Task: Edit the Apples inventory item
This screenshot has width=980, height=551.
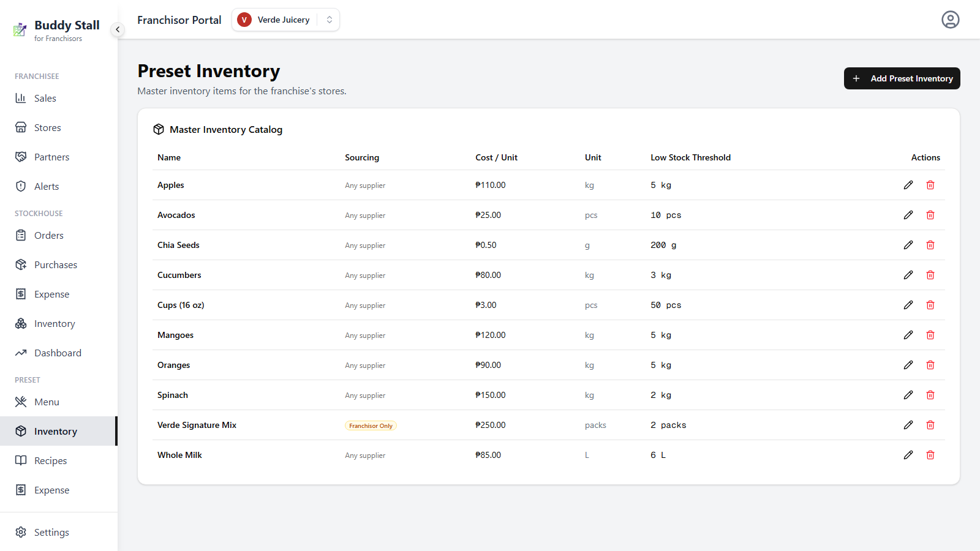Action: point(908,185)
